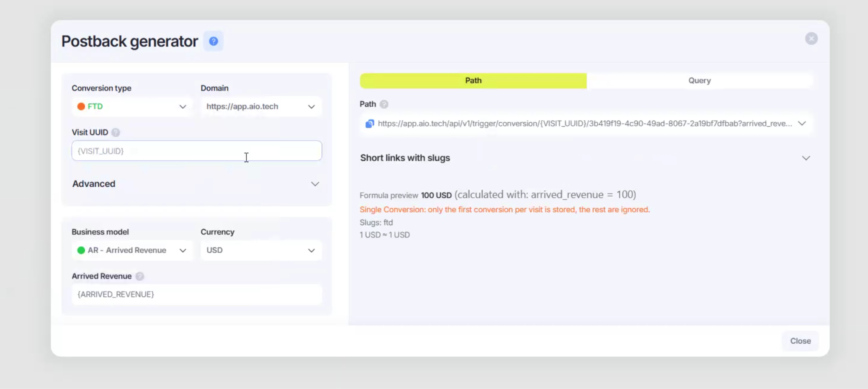
Task: Expand Short links with slugs section
Action: [585, 158]
